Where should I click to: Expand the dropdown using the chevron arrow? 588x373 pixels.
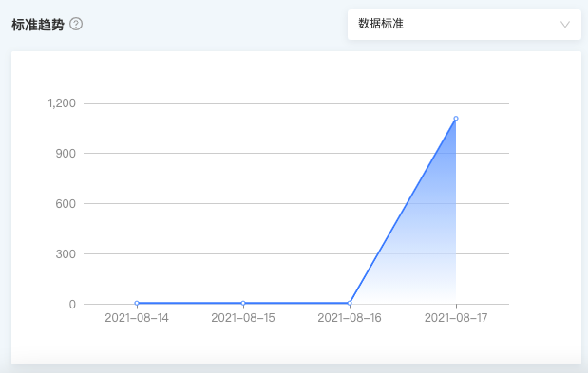(565, 25)
